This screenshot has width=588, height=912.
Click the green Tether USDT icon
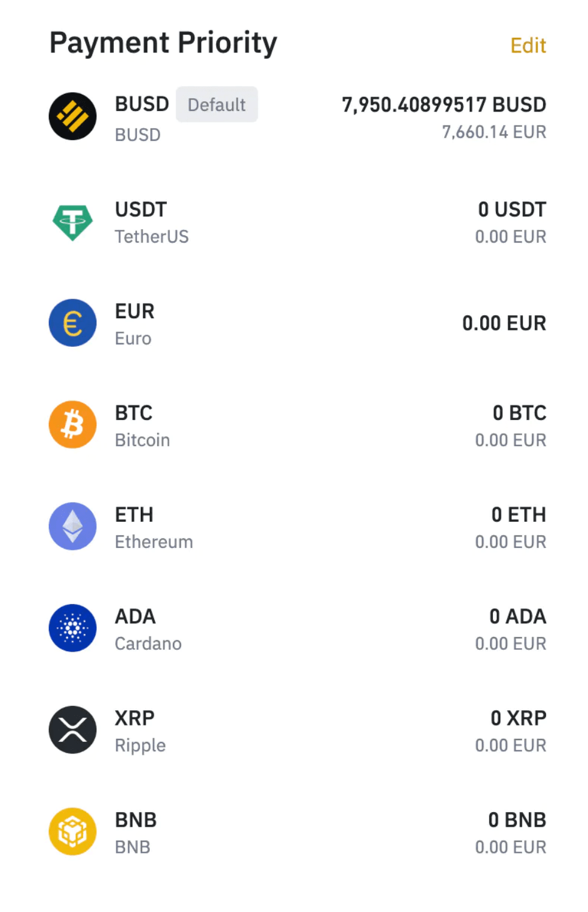[x=73, y=222]
